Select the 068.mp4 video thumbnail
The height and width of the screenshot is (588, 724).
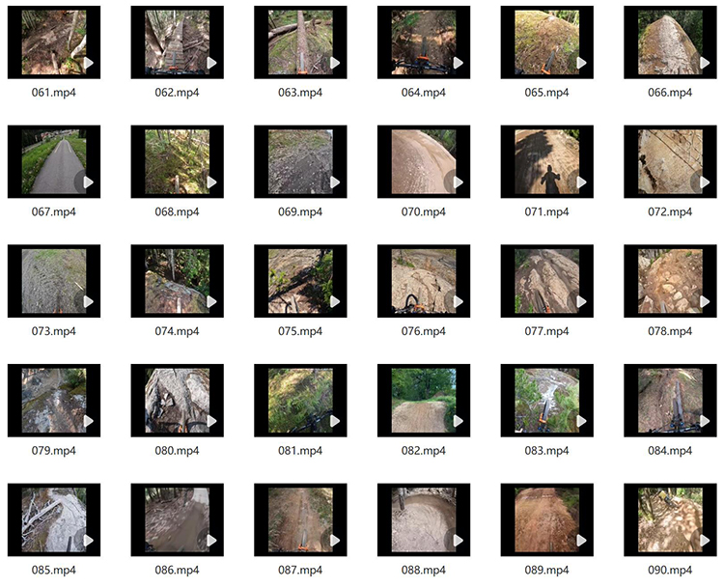tap(178, 161)
